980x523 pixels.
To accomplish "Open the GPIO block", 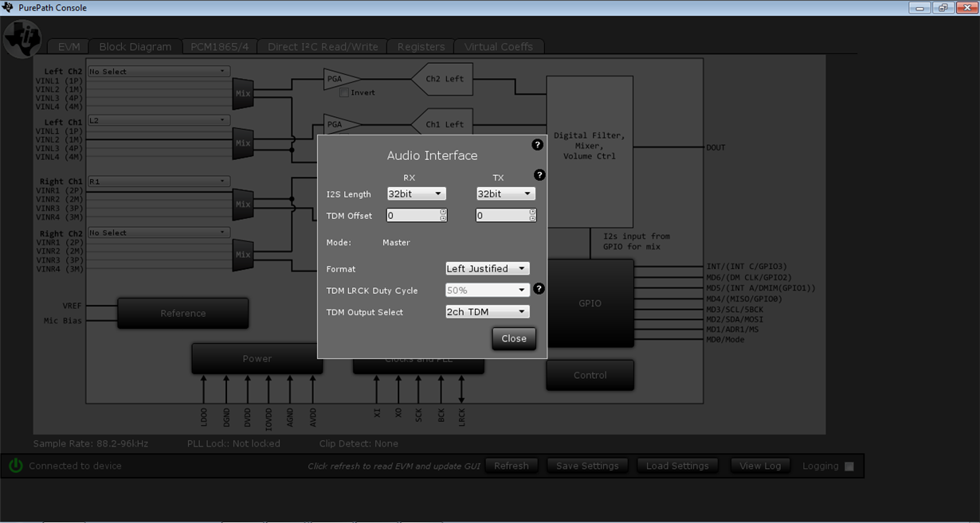I will pos(590,303).
